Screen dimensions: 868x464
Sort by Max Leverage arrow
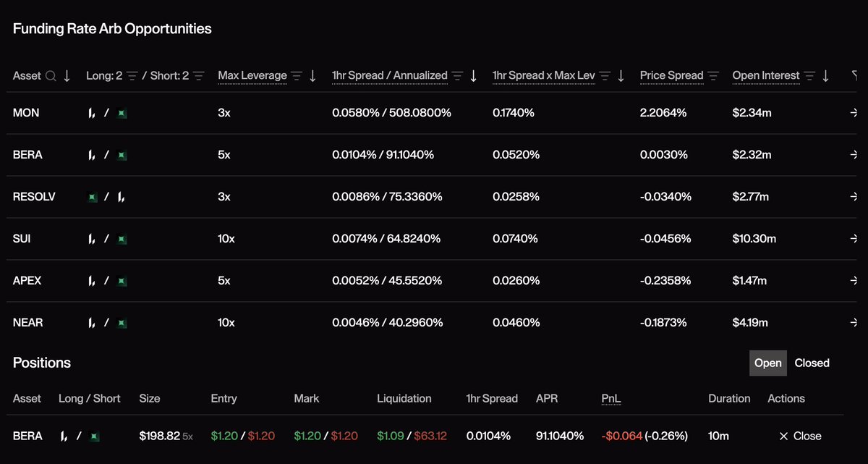pos(313,76)
